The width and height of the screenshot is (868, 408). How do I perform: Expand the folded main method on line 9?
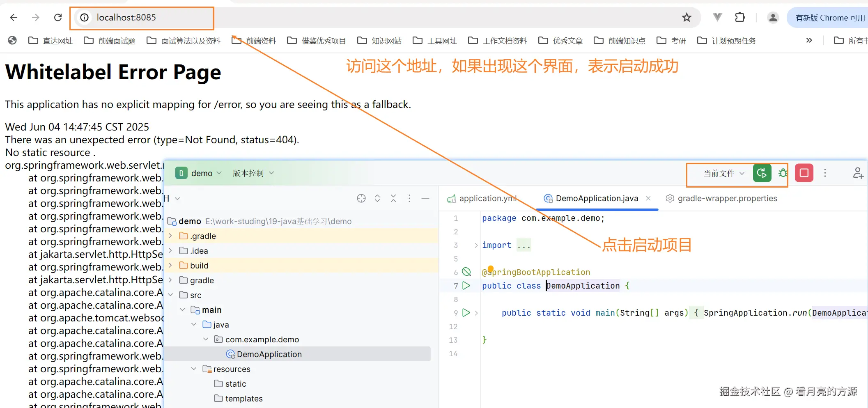tap(476, 313)
